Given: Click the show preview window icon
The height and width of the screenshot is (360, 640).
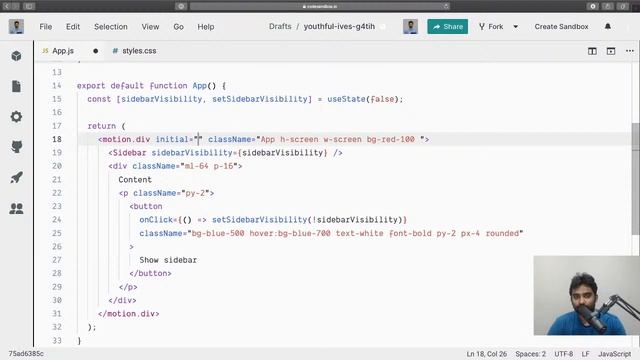Looking at the screenshot, I should point(611,51).
